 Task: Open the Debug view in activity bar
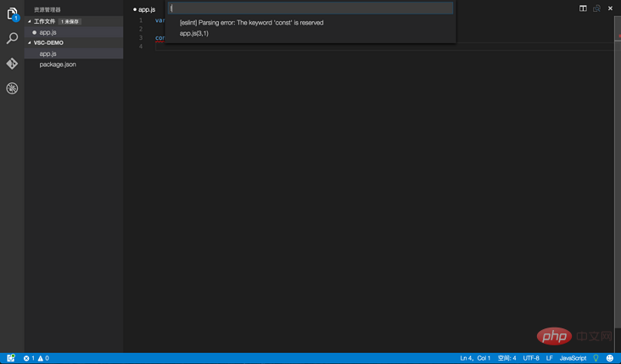(12, 88)
